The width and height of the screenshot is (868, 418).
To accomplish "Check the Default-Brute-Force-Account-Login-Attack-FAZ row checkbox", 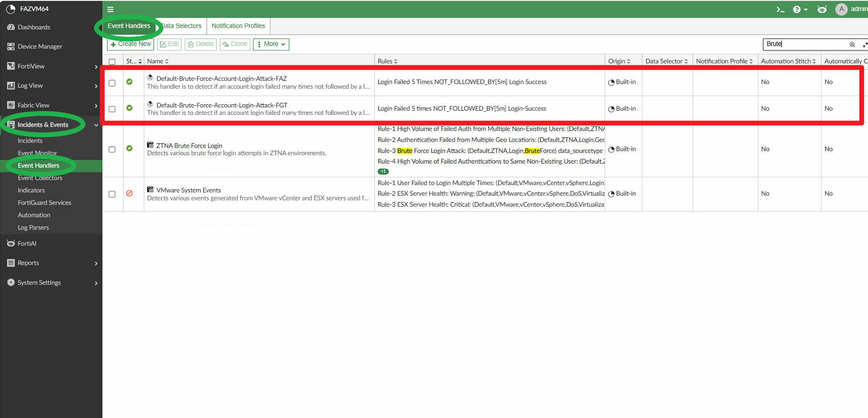I will point(112,83).
